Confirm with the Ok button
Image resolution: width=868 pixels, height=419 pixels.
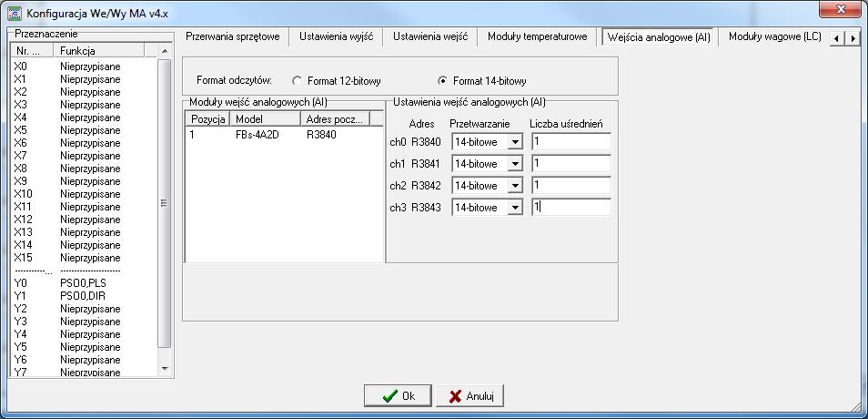point(398,395)
